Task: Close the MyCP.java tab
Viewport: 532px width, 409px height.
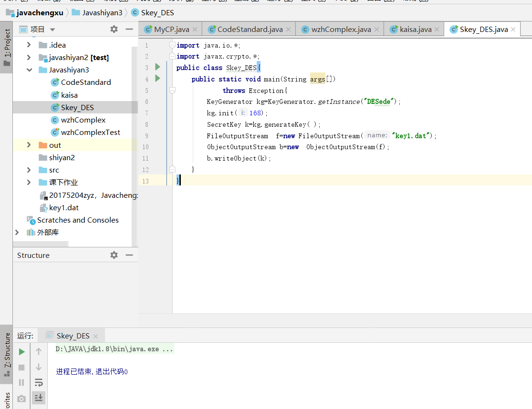Action: click(x=195, y=30)
